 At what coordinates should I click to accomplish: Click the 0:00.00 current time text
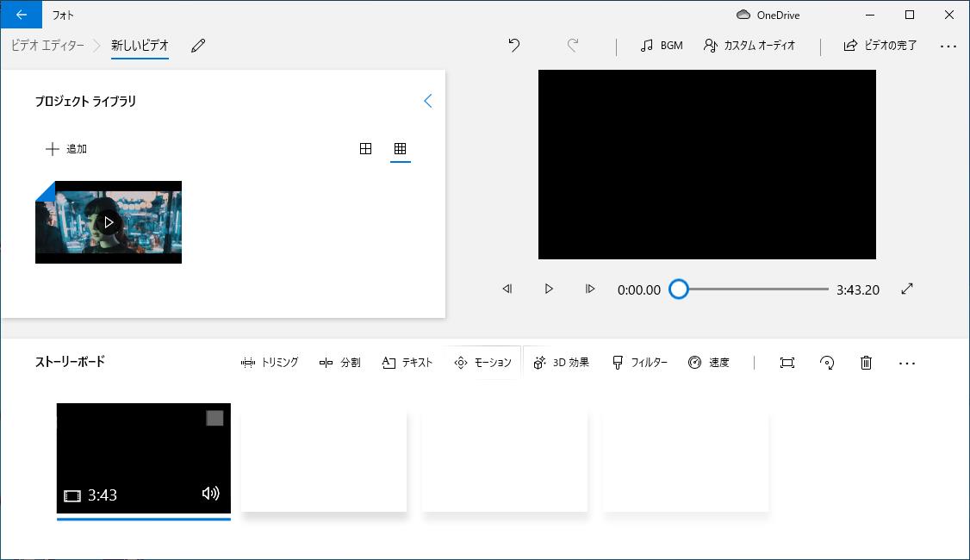coord(639,289)
